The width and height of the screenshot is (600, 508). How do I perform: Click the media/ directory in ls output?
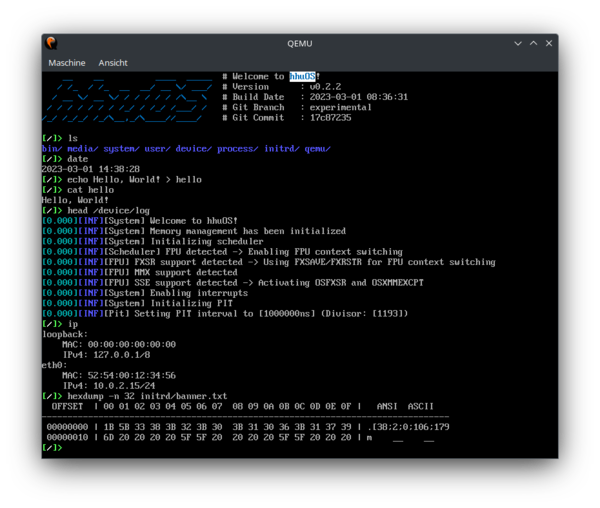coord(83,149)
